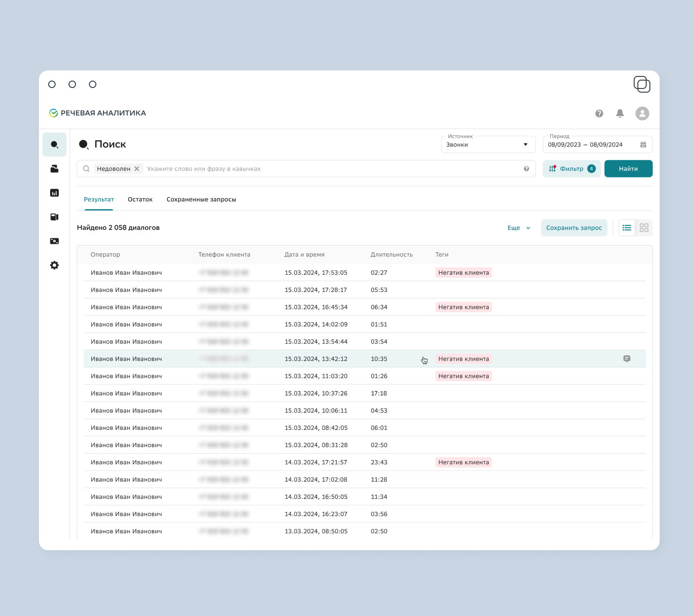Switch to the Остаток tab
The image size is (693, 616).
click(x=140, y=200)
